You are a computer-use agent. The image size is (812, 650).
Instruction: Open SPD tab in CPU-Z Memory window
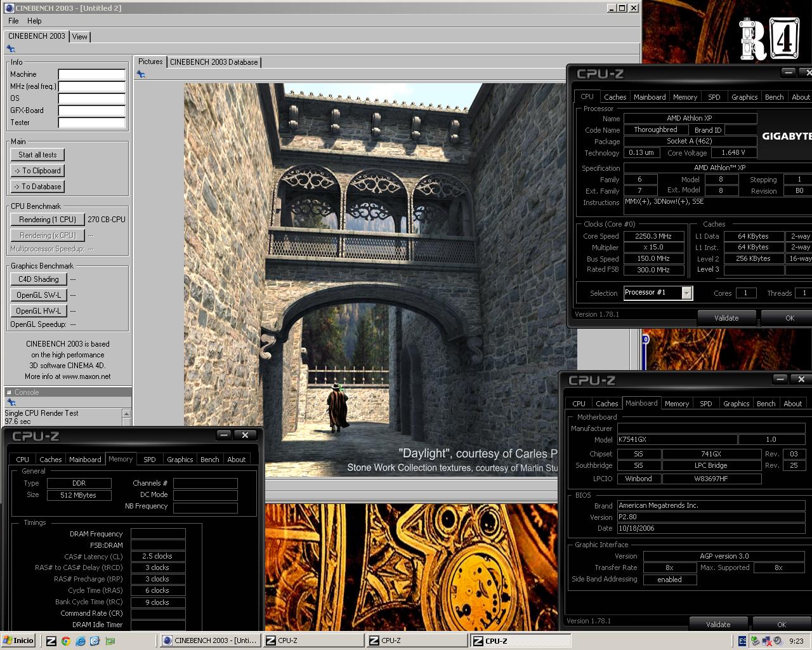click(x=150, y=460)
